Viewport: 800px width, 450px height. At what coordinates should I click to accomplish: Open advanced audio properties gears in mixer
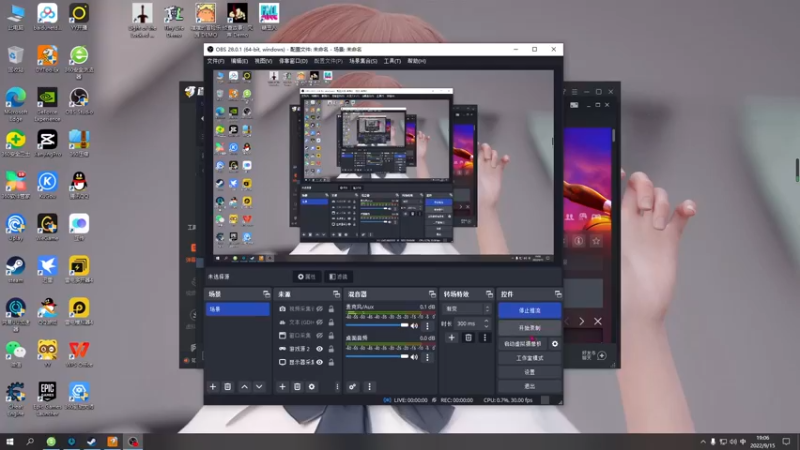[x=353, y=387]
